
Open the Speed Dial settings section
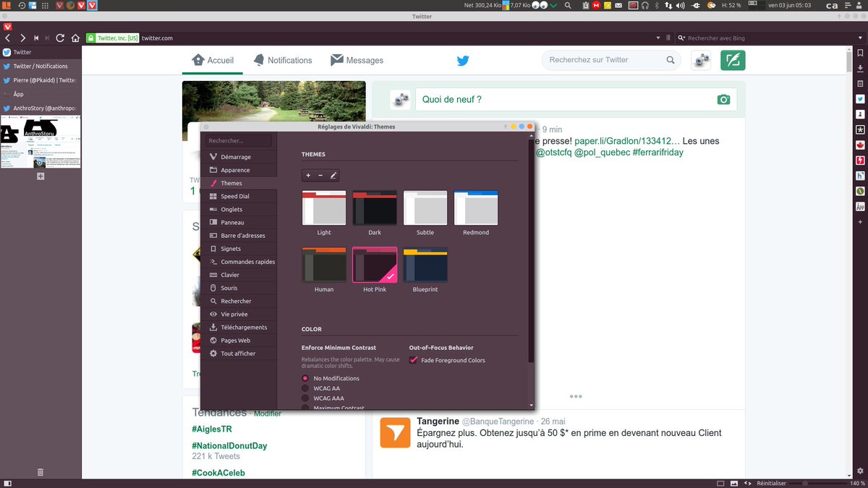239,196
